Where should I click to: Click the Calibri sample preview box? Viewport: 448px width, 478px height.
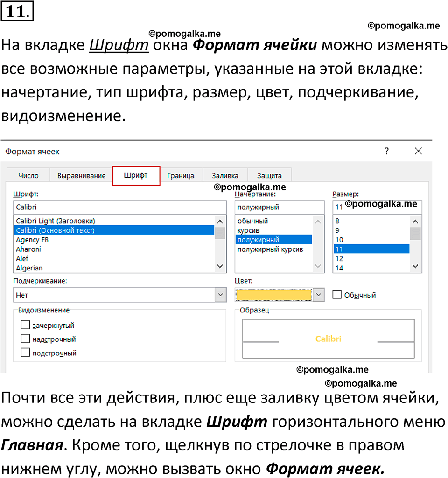point(328,339)
